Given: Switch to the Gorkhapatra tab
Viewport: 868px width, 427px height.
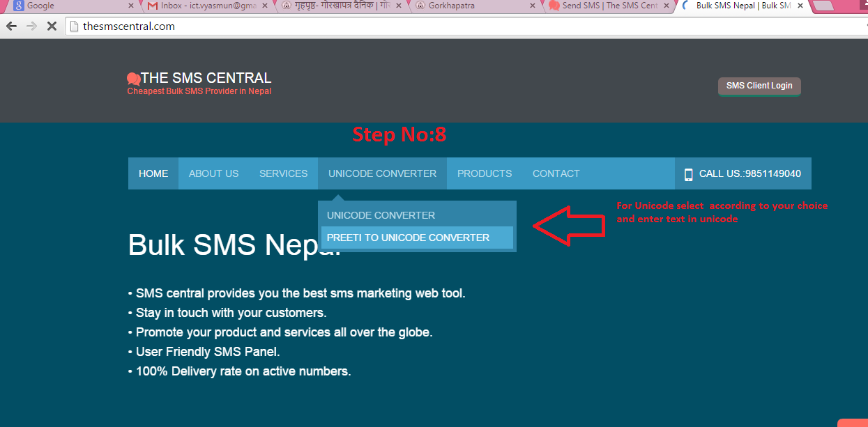Looking at the screenshot, I should pos(474,6).
